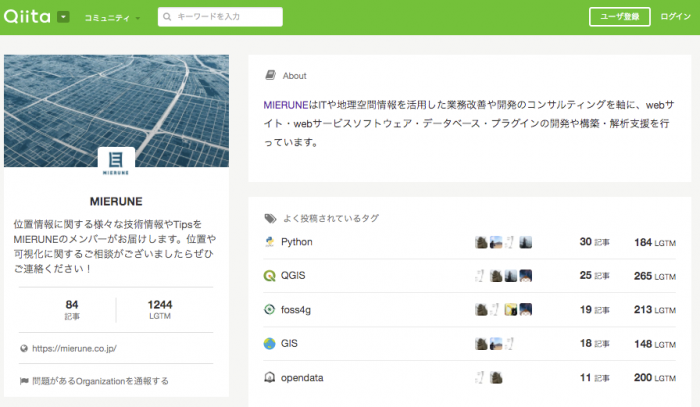Open the GIS tag link

(x=289, y=343)
